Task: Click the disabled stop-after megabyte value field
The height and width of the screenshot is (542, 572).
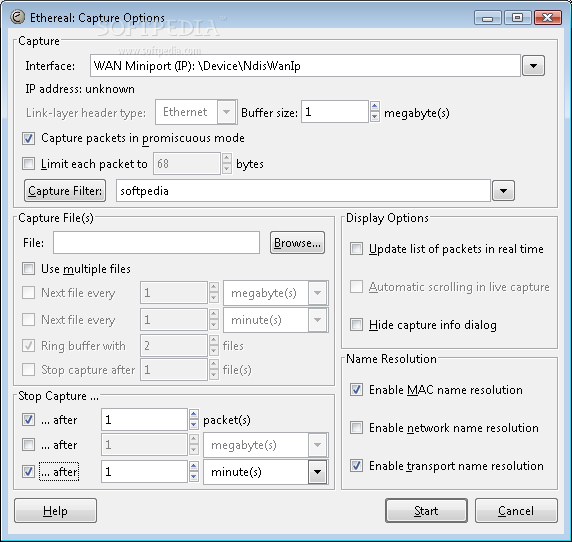Action: pyautogui.click(x=144, y=445)
